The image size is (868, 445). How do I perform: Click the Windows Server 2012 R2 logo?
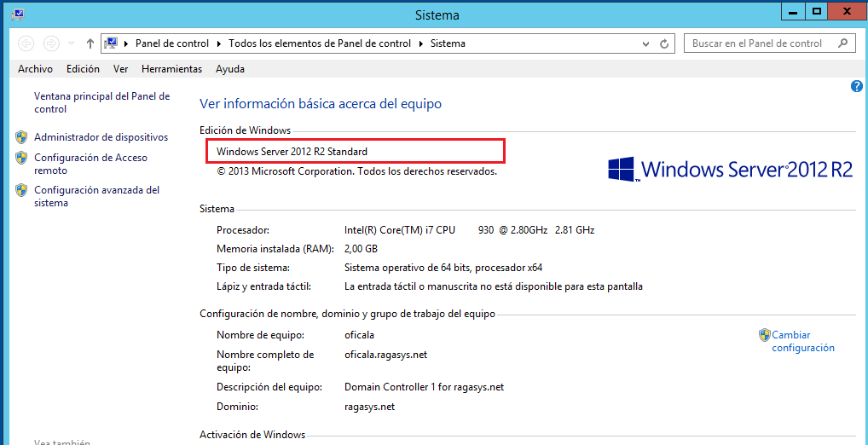pos(730,170)
